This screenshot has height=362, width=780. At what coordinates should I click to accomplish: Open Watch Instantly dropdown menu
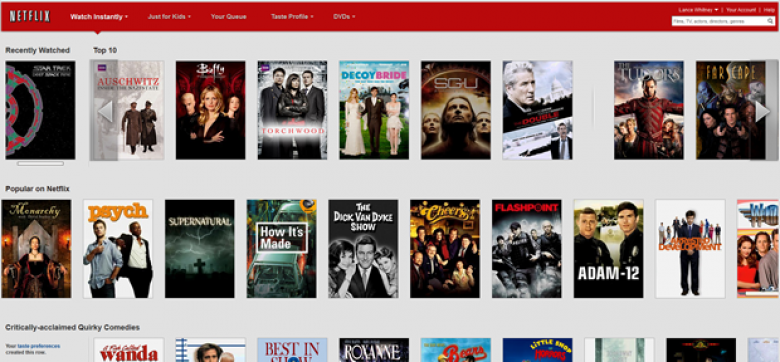(99, 17)
